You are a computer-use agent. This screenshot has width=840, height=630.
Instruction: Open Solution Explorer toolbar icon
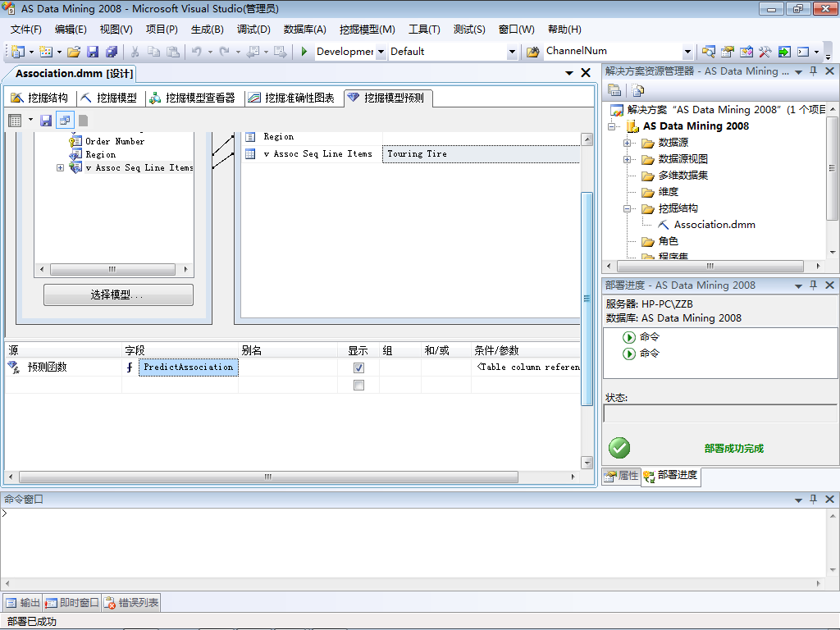pyautogui.click(x=708, y=52)
